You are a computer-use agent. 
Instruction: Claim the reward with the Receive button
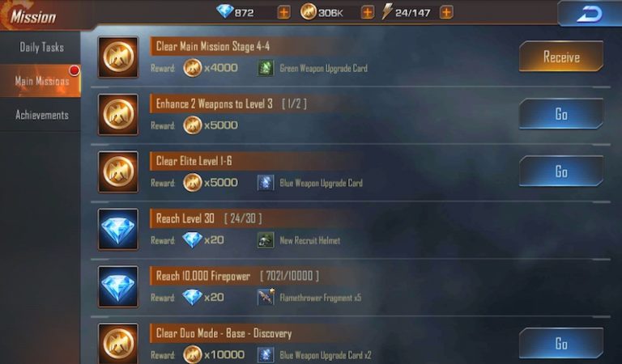point(561,57)
